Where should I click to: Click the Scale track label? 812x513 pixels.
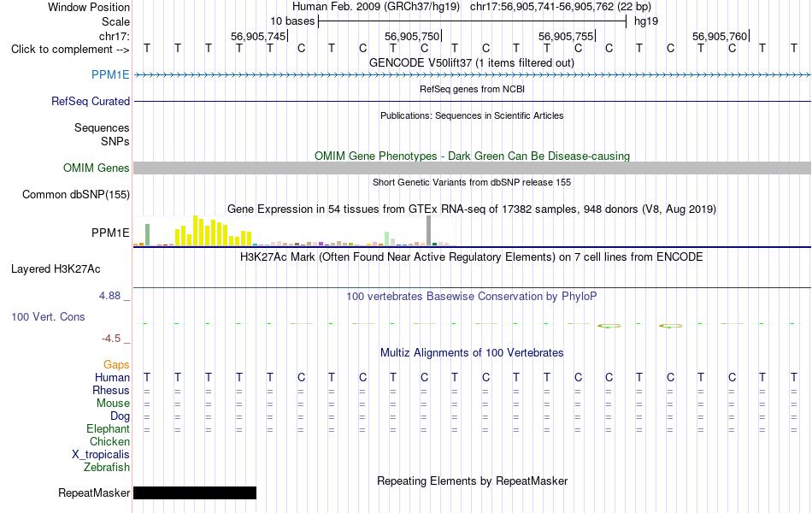click(115, 21)
